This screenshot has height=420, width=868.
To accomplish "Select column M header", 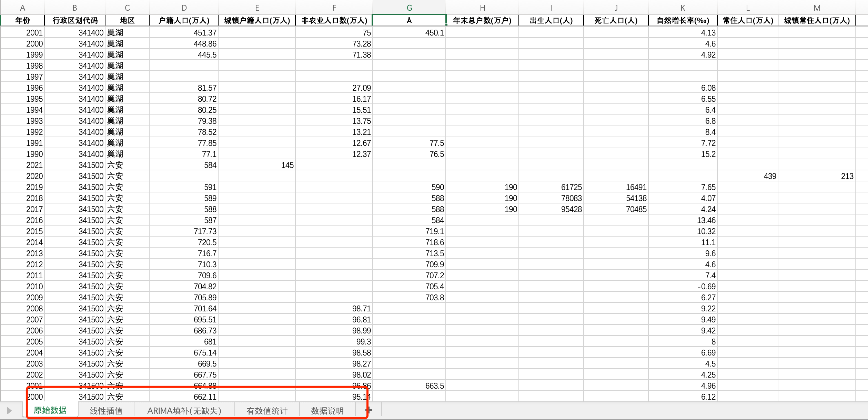I will point(817,8).
